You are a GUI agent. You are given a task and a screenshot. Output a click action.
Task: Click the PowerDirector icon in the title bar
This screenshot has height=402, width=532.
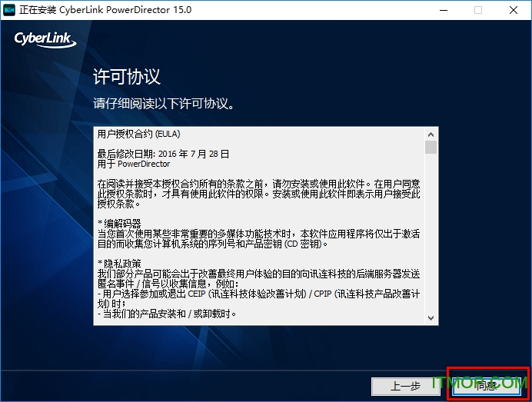9,10
